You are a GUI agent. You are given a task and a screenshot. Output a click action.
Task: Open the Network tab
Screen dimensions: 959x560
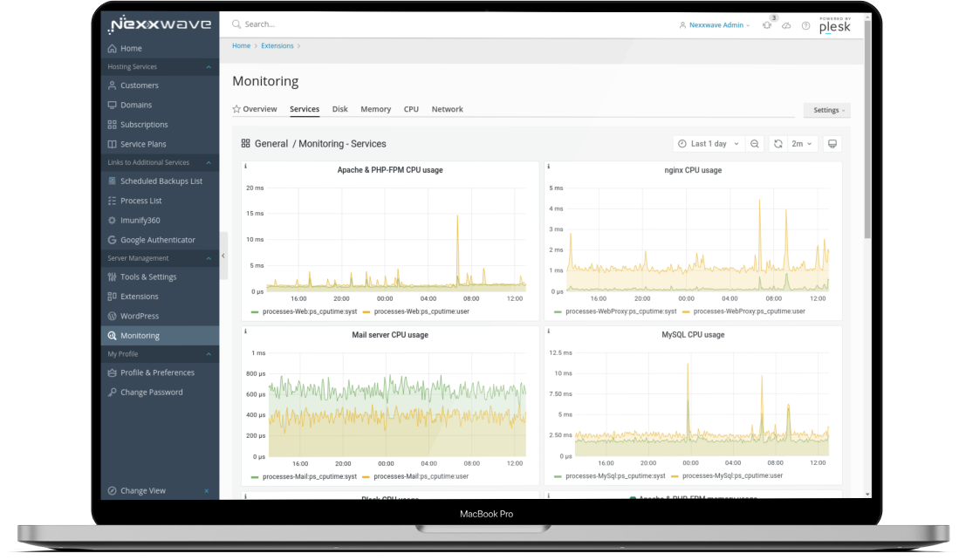click(x=447, y=109)
